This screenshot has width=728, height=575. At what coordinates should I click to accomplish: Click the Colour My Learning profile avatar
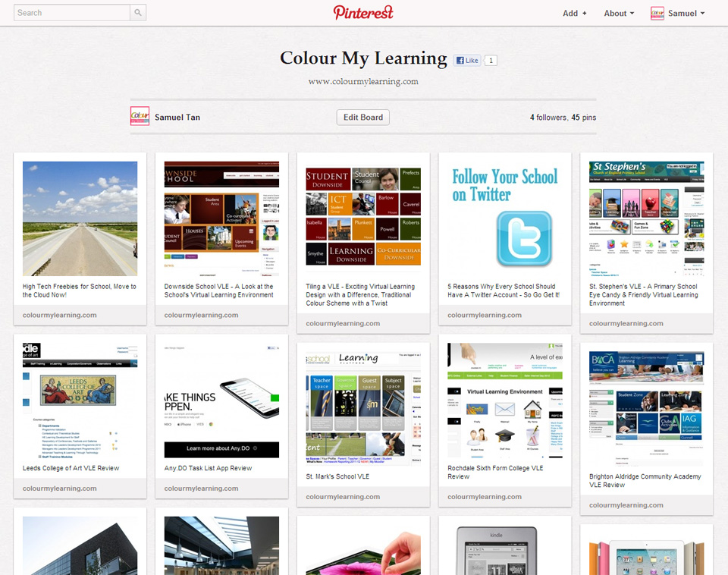(x=140, y=116)
